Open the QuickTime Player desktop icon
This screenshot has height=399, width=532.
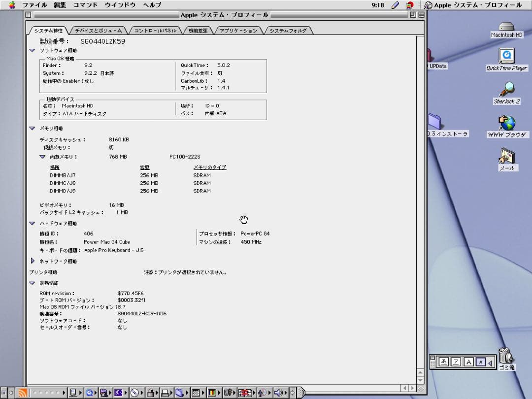point(506,56)
